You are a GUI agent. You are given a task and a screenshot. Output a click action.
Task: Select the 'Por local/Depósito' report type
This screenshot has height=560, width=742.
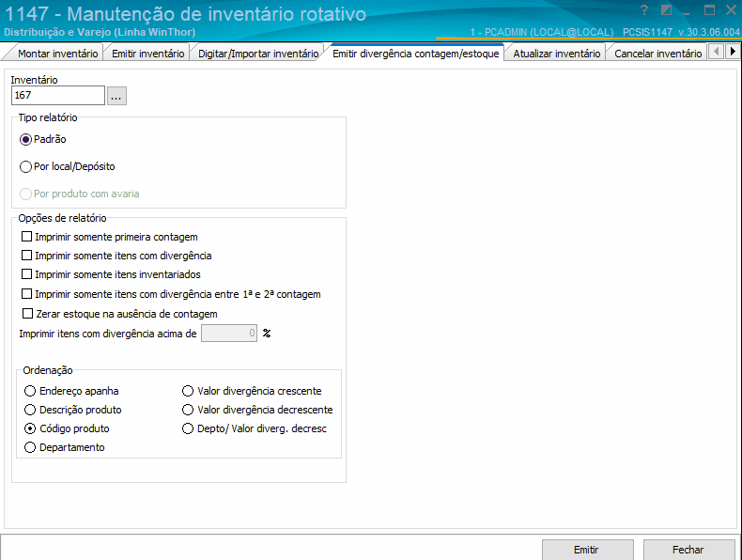[x=25, y=166]
